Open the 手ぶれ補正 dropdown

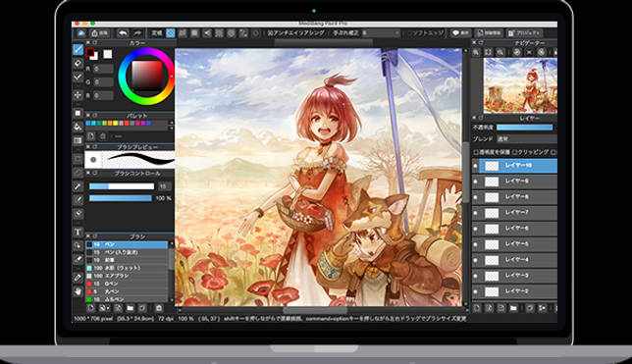(x=381, y=33)
